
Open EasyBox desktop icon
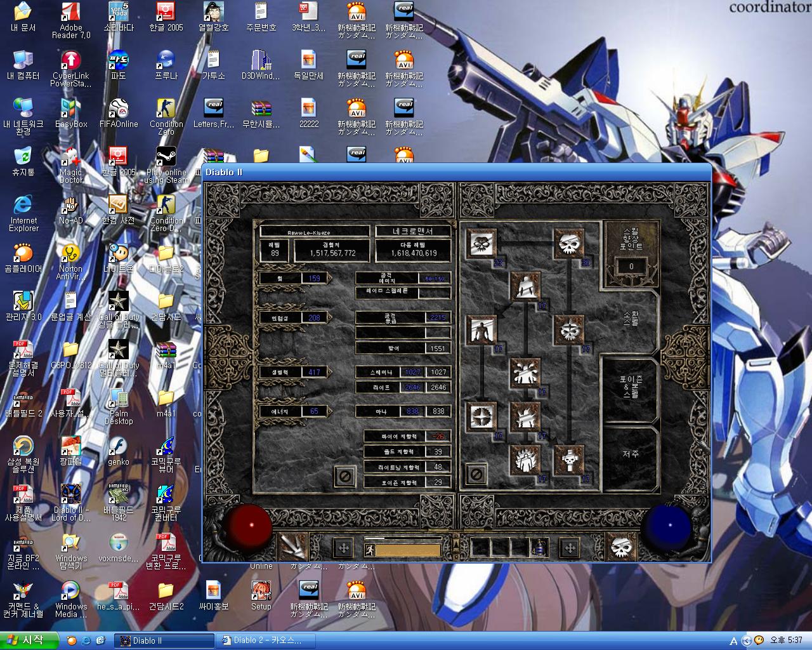[71, 114]
